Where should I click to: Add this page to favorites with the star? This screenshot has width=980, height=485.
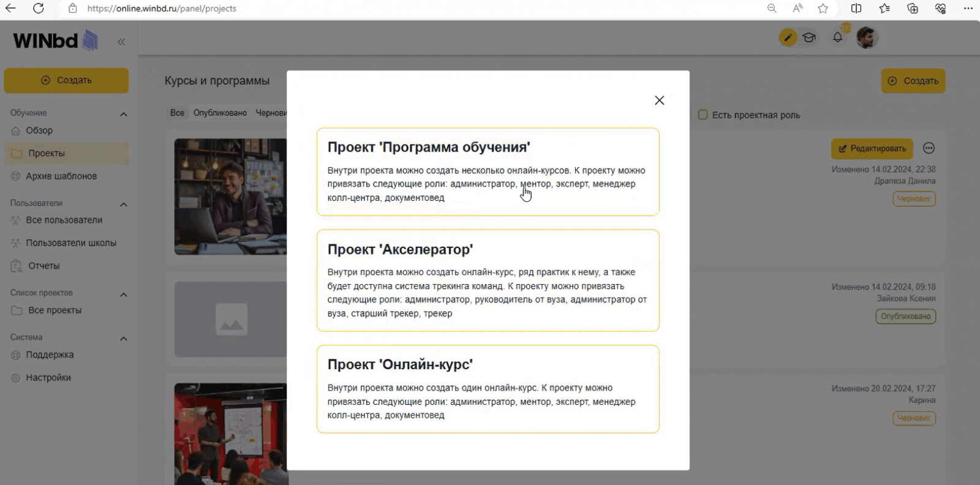(x=823, y=9)
